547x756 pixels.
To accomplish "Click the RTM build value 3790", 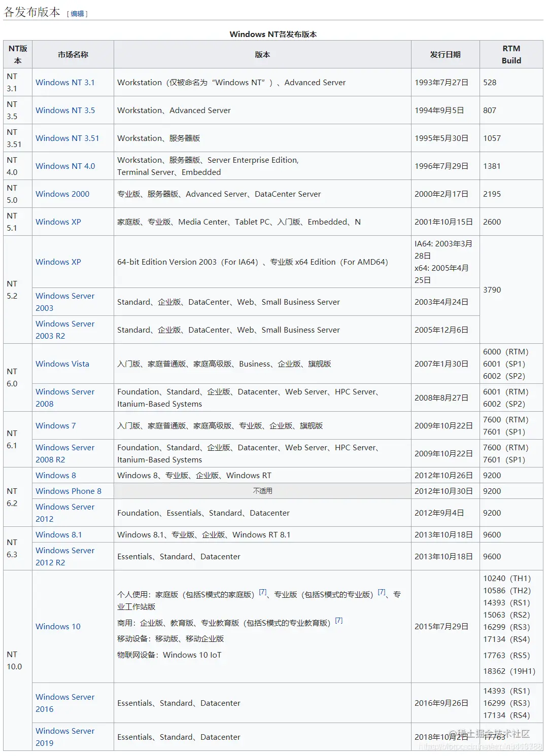I will [492, 290].
